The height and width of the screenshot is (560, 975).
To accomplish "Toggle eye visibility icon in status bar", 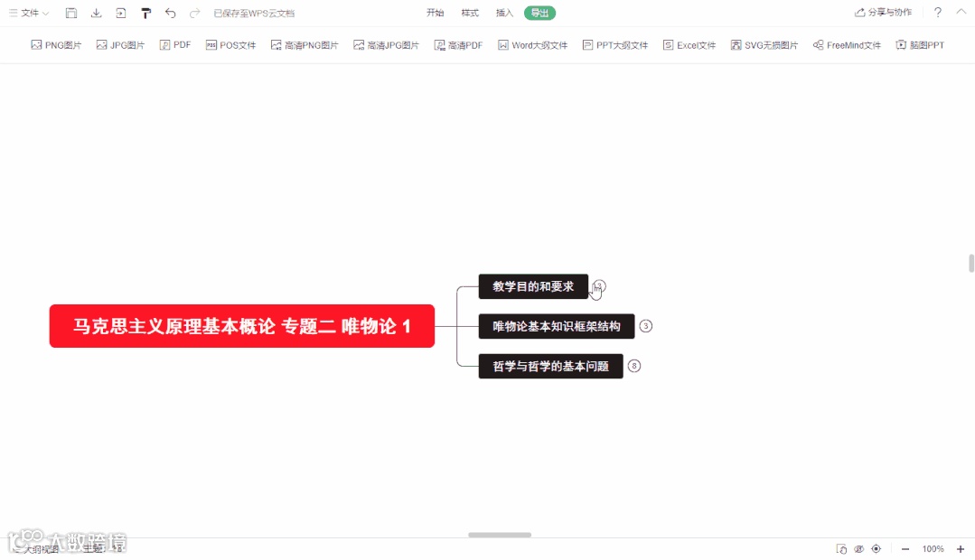I will click(858, 549).
